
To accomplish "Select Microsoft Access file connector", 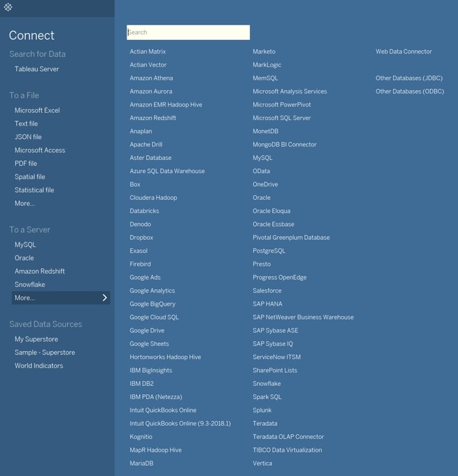I will [40, 150].
